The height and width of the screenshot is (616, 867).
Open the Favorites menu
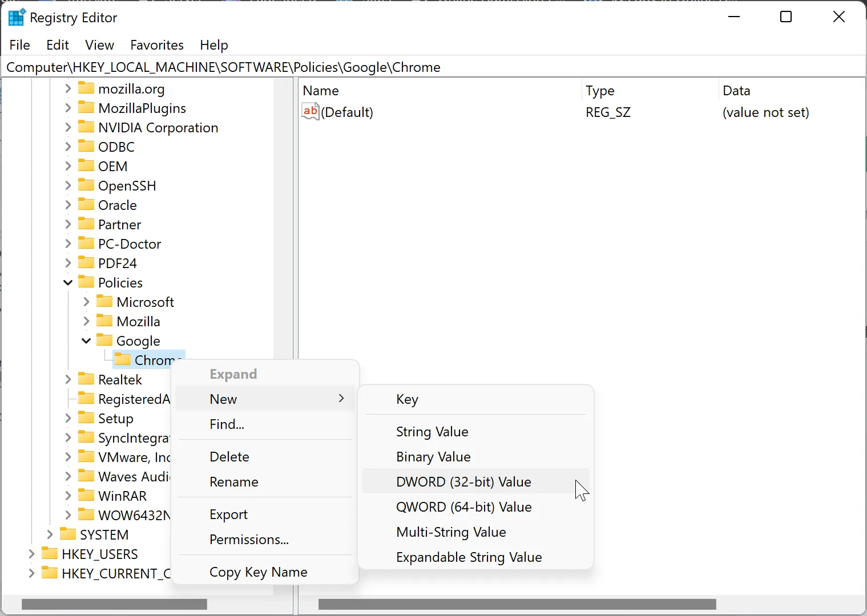click(156, 45)
